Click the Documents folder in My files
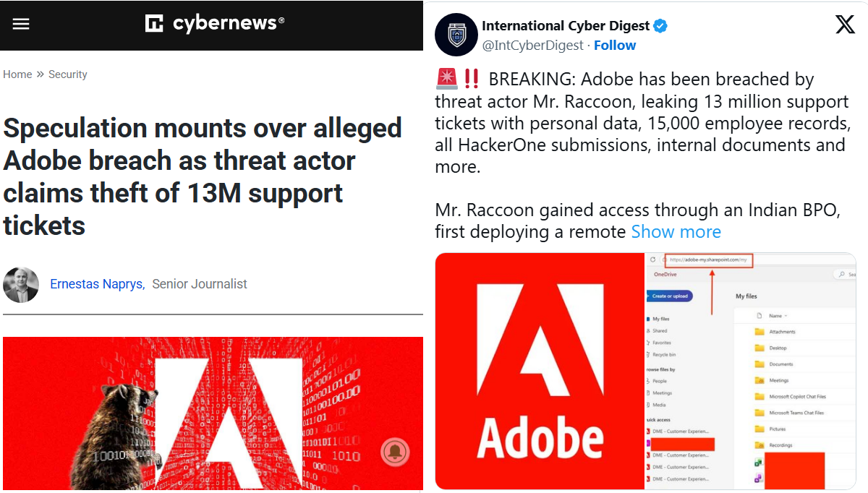This screenshot has height=493, width=868. click(x=781, y=364)
